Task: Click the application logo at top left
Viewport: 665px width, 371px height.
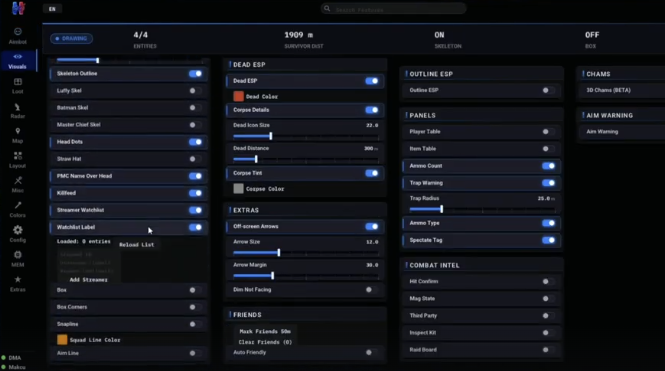Action: 18,8
